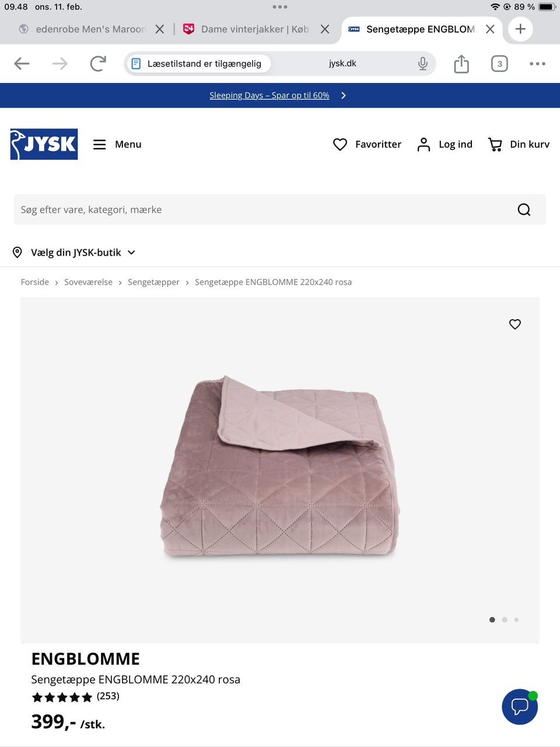Show open tabs overview button
560x747 pixels.
pos(499,64)
